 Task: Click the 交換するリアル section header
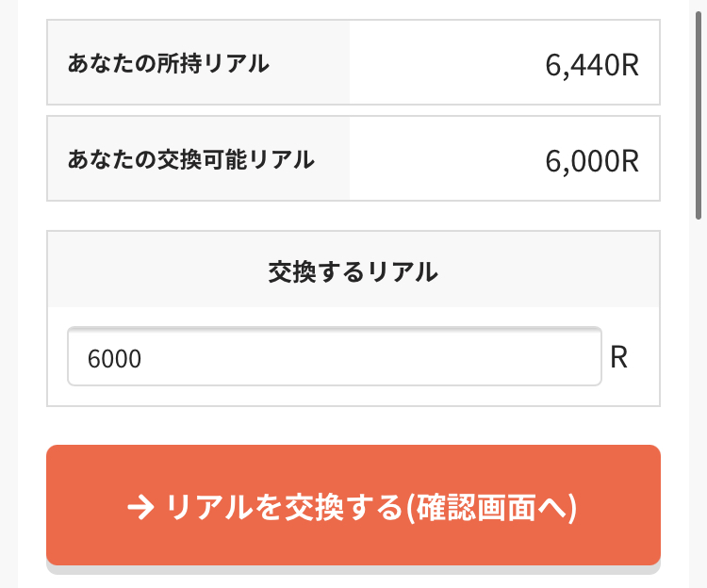(353, 269)
